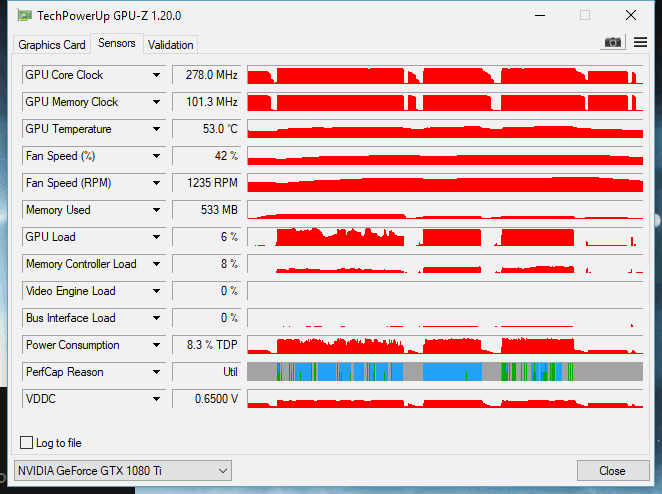This screenshot has width=662, height=494.
Task: Enable the Log to file checkbox
Action: coord(26,442)
